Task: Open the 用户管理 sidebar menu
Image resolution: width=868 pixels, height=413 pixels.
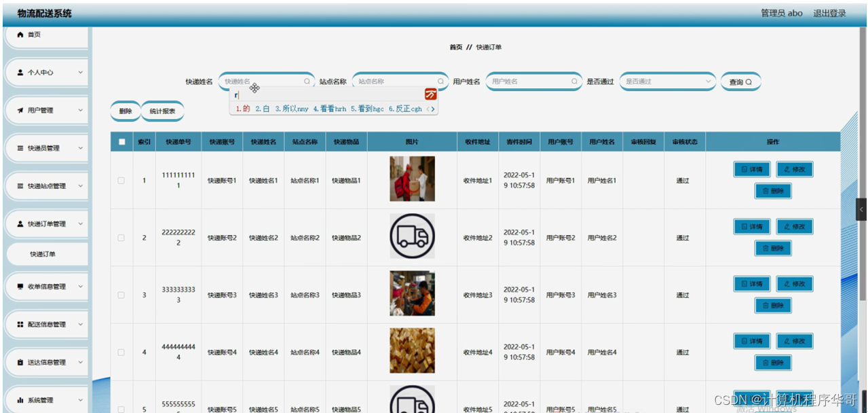Action: point(47,110)
